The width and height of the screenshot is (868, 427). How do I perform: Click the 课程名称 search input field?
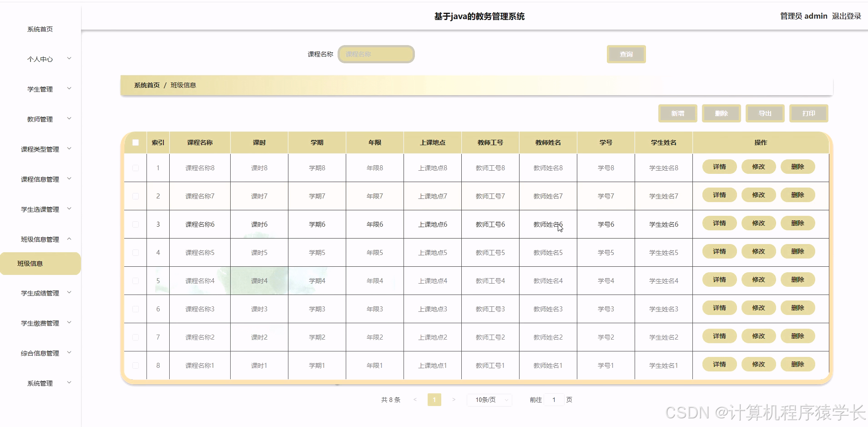[x=376, y=54]
